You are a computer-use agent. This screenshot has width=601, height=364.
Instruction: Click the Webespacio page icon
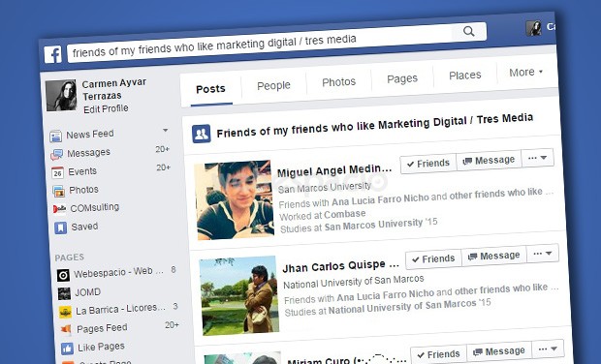click(63, 275)
